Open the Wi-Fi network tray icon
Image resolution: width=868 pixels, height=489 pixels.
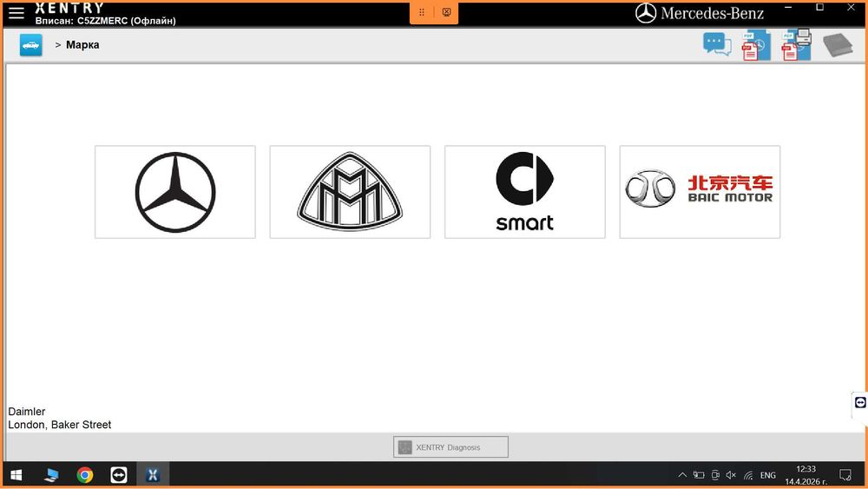pos(748,475)
